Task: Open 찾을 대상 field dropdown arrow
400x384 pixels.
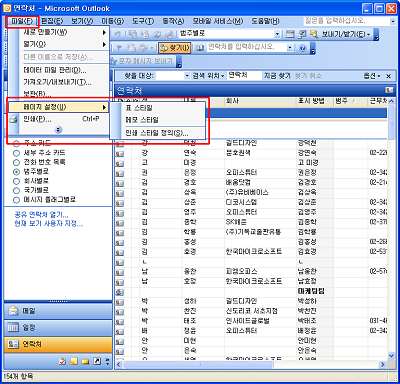Action: (x=187, y=76)
